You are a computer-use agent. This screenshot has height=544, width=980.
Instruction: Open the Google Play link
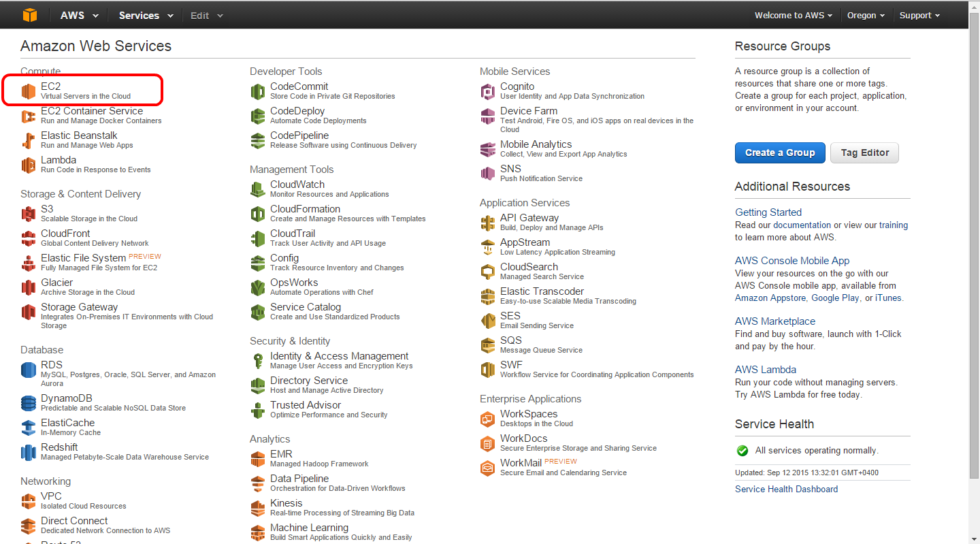(835, 298)
